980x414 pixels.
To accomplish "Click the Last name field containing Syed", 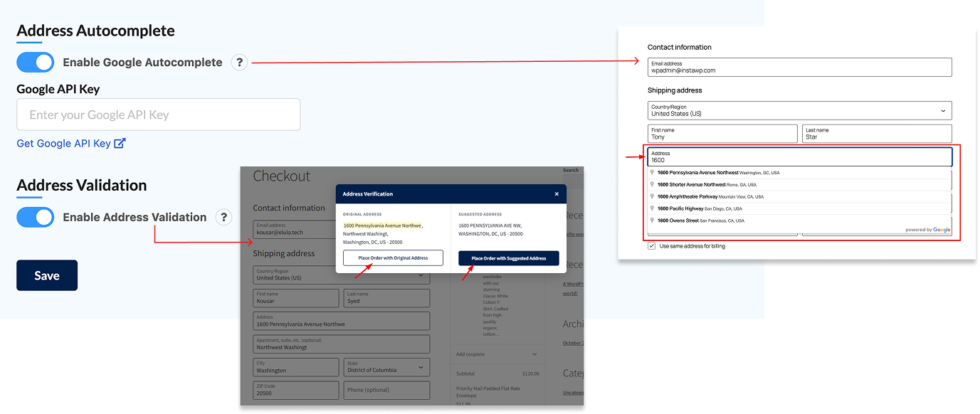I will tap(386, 298).
